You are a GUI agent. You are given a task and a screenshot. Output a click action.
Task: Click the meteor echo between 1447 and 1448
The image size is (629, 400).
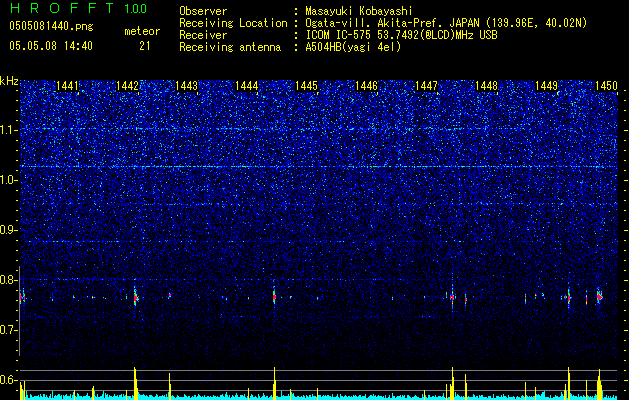pyautogui.click(x=452, y=297)
